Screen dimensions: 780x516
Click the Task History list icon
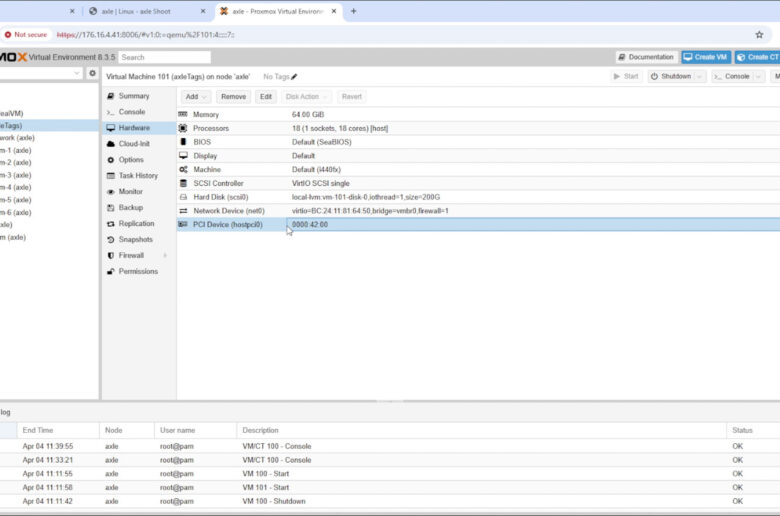coord(110,176)
